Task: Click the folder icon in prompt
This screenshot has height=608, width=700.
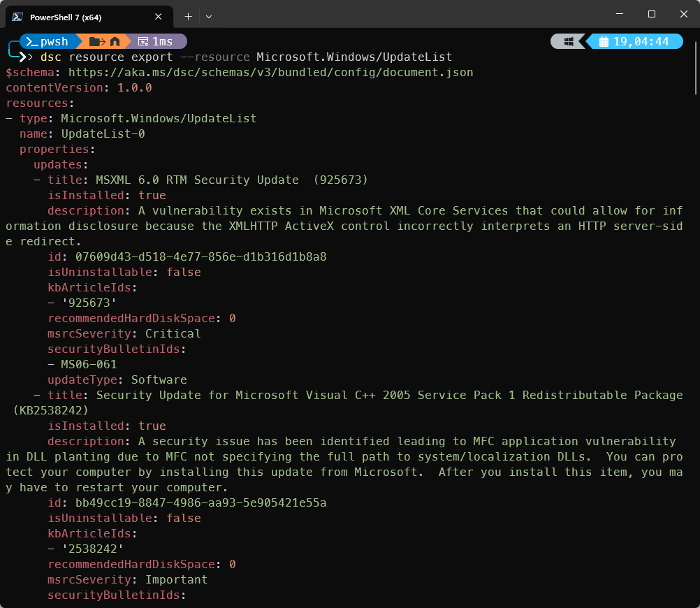Action: tap(97, 41)
